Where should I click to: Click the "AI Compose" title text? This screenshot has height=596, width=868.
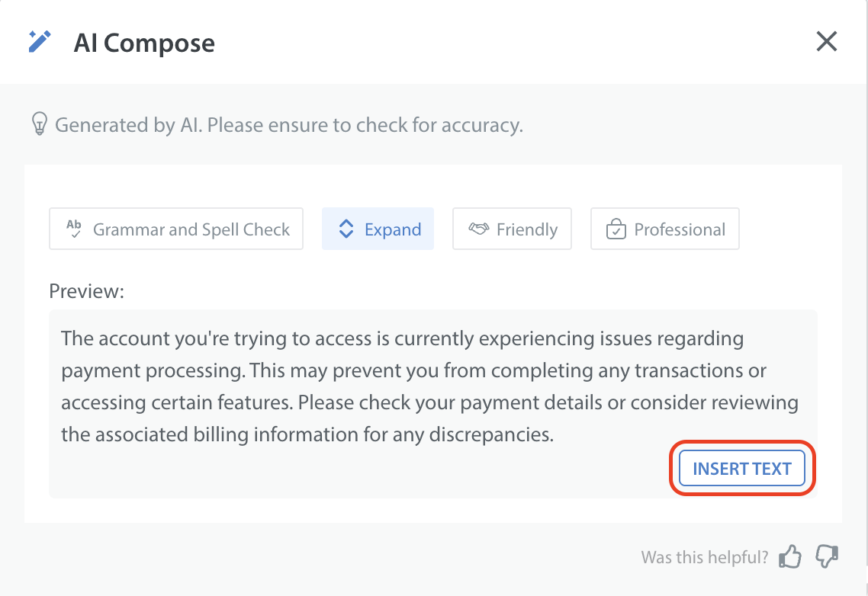point(144,43)
